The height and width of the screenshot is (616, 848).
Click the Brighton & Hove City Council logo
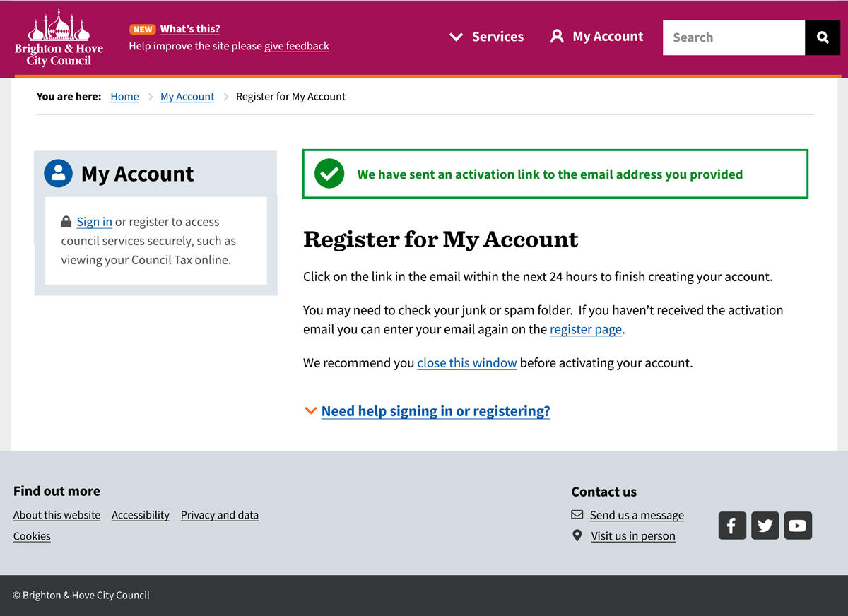tap(59, 38)
